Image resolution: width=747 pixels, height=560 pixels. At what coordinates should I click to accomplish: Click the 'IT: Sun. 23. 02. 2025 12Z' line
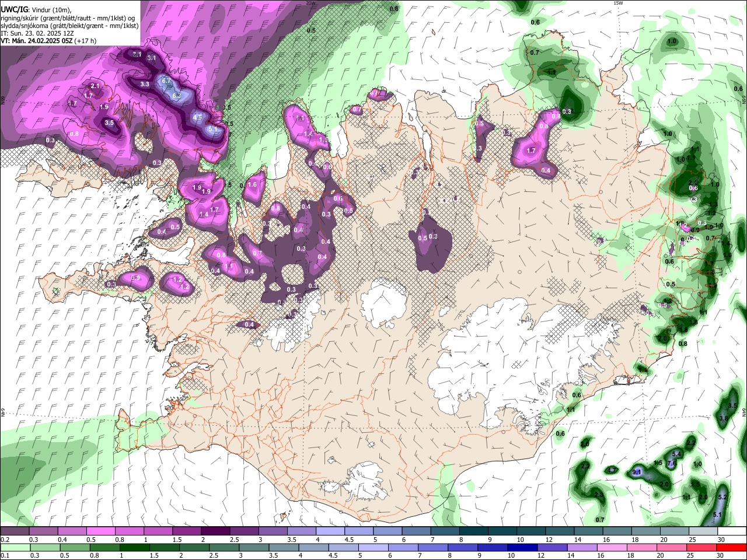pos(37,33)
